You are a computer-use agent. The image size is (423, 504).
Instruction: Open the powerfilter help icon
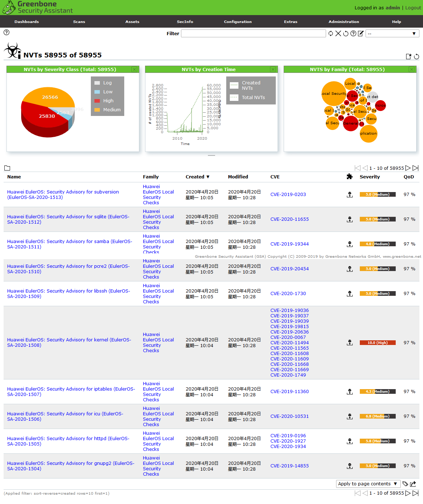353,33
